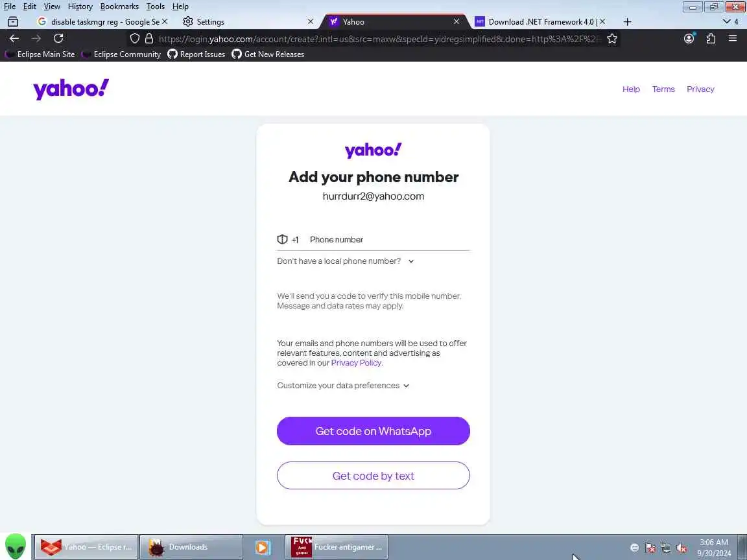Reload the page with refresh icon
The image size is (747, 560).
coord(58,39)
